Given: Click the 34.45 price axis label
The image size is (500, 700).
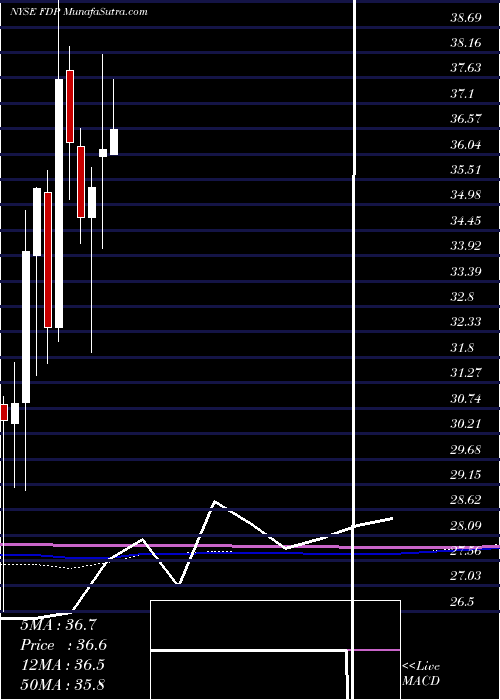Looking at the screenshot, I should pos(466,221).
